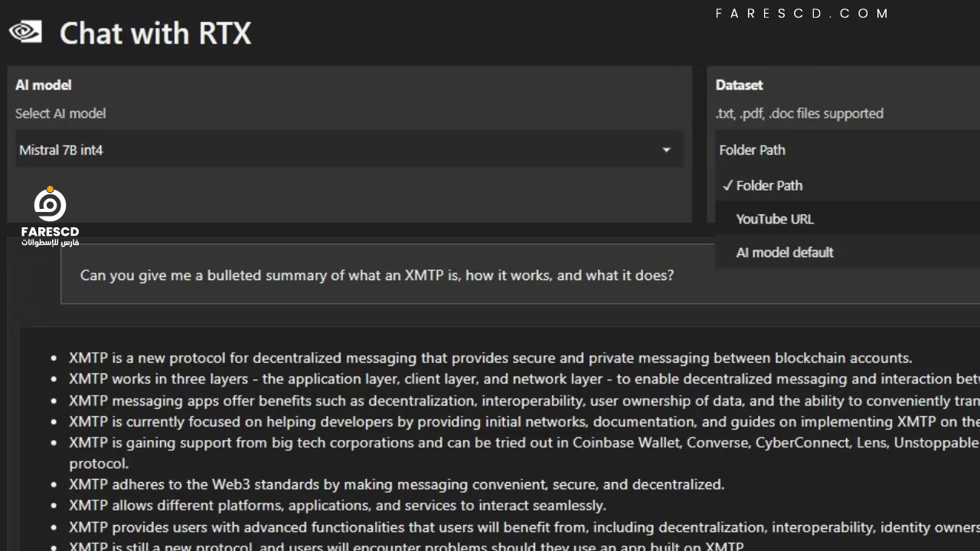Click the NVIDIA logo icon
This screenshot has width=980, height=551.
(25, 32)
